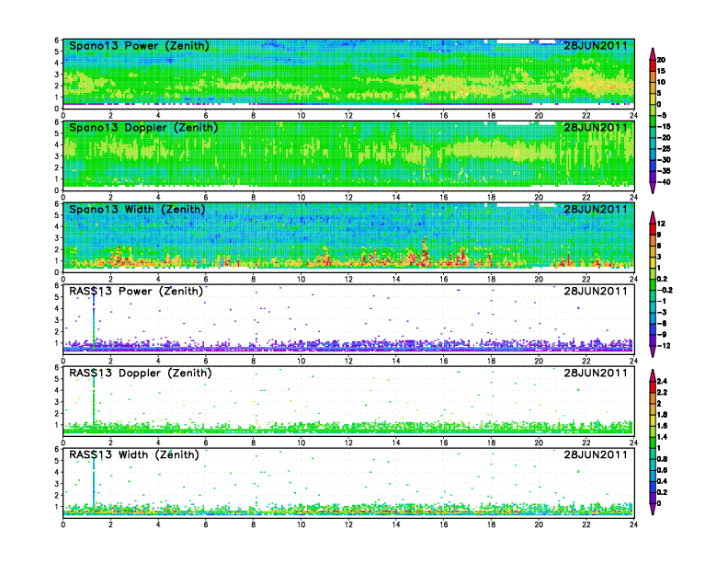This screenshot has height=563, width=728.
Task: Click the 2.2 label on the bottom colorbar
Action: coord(662,392)
